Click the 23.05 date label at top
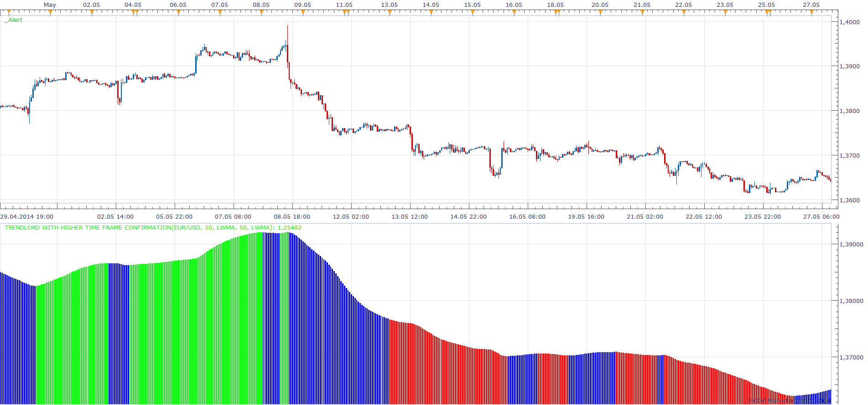This screenshot has width=868, height=405. pyautogui.click(x=725, y=5)
